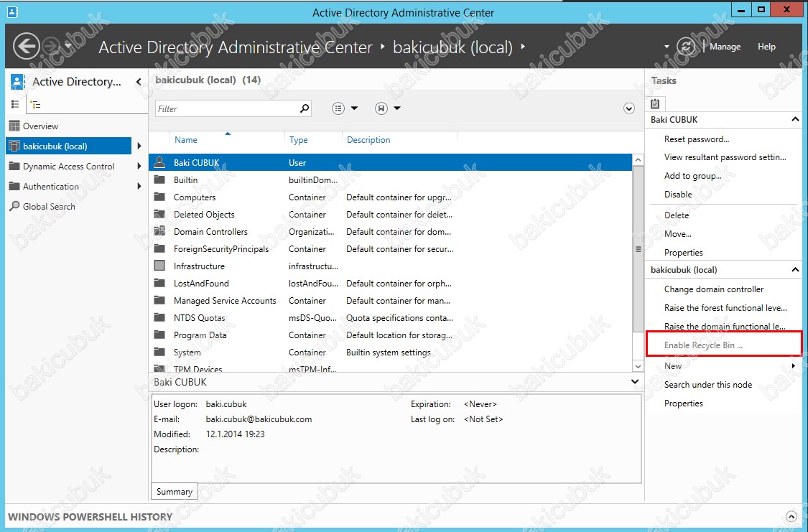Click the Domain Controllers OU icon
Screen dimensions: 808x532
coord(159,231)
